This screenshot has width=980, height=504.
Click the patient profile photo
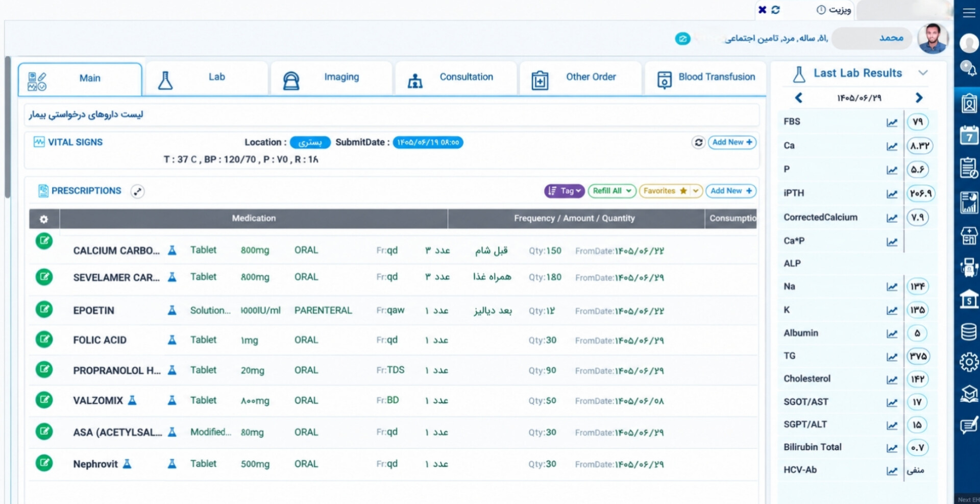coord(933,38)
